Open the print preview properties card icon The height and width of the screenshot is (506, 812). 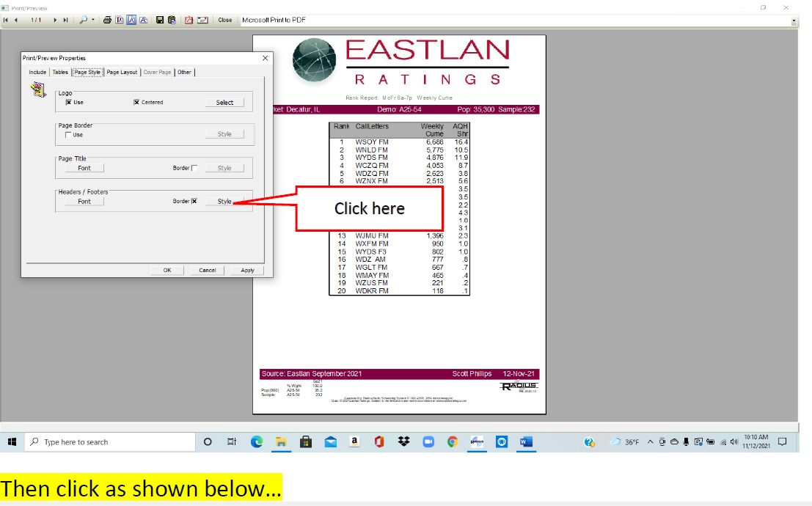[x=202, y=21]
